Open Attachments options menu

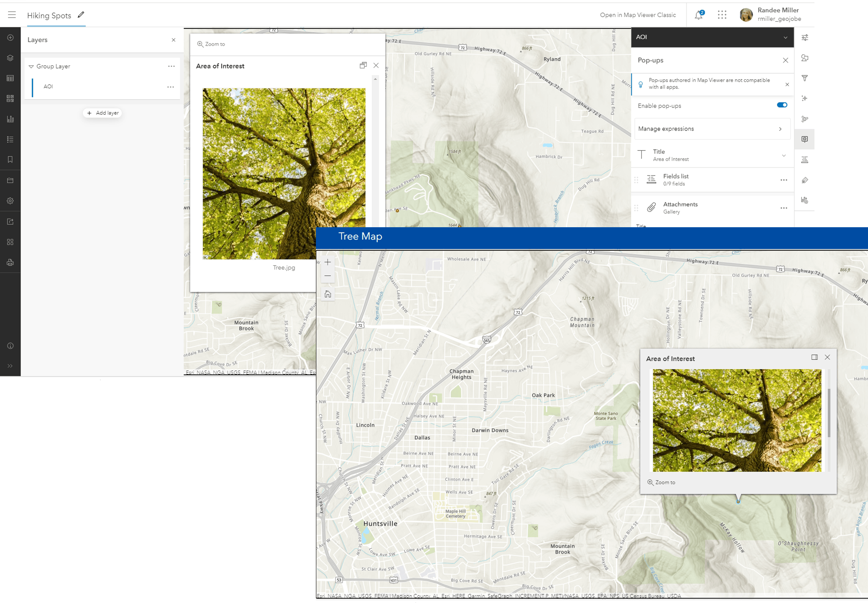(784, 208)
